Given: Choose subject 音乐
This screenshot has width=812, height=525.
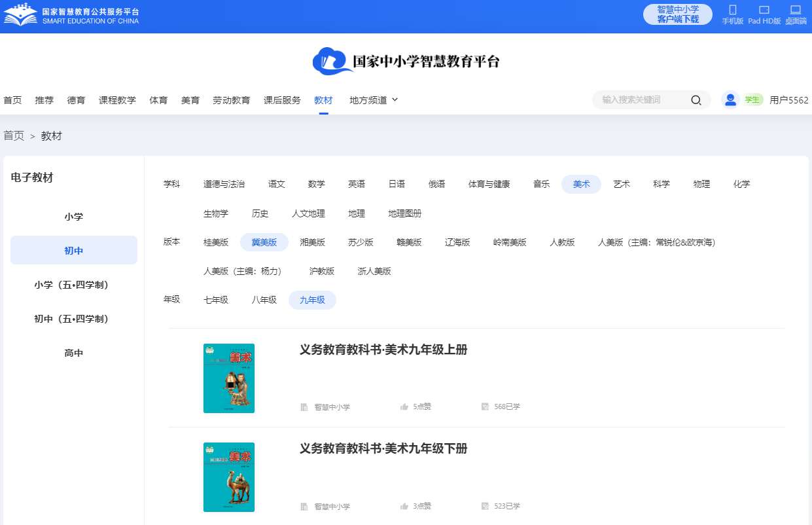Looking at the screenshot, I should (x=541, y=185).
